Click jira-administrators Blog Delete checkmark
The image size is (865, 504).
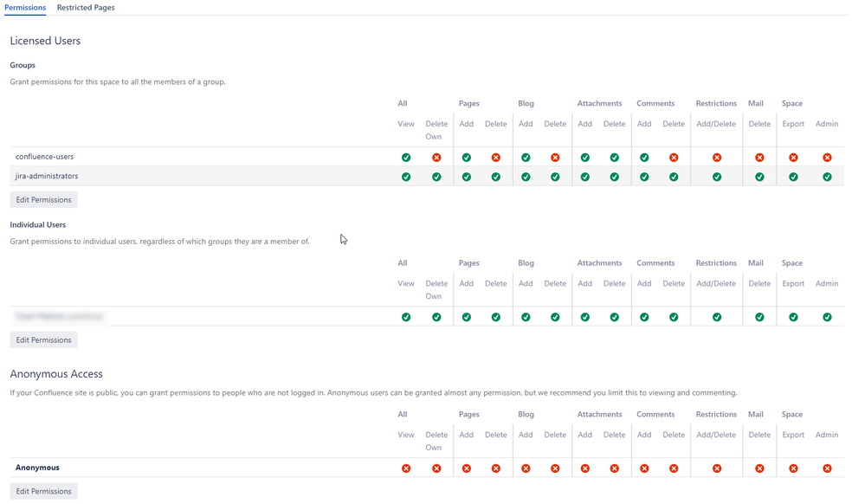click(555, 177)
